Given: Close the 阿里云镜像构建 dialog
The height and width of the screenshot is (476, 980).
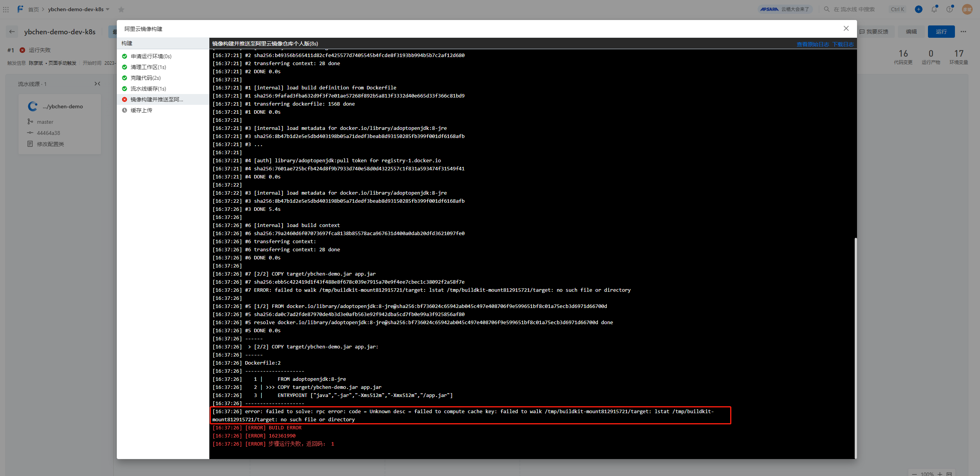Looking at the screenshot, I should tap(846, 29).
